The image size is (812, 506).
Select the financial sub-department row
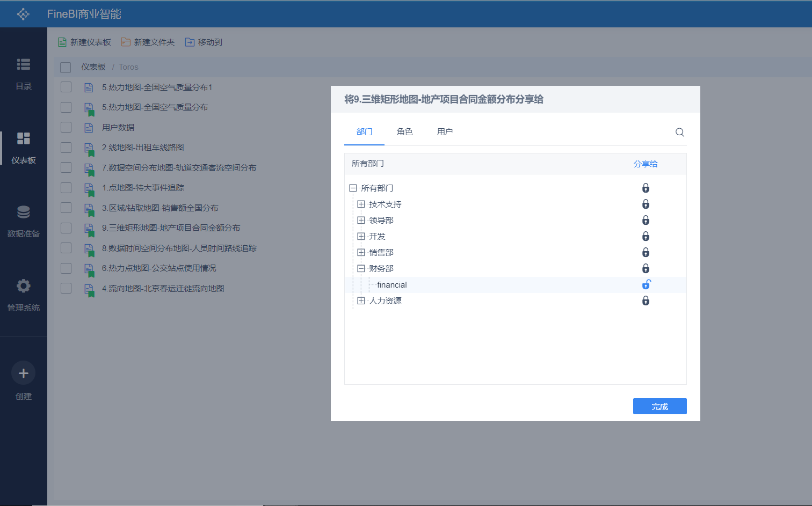coord(392,285)
